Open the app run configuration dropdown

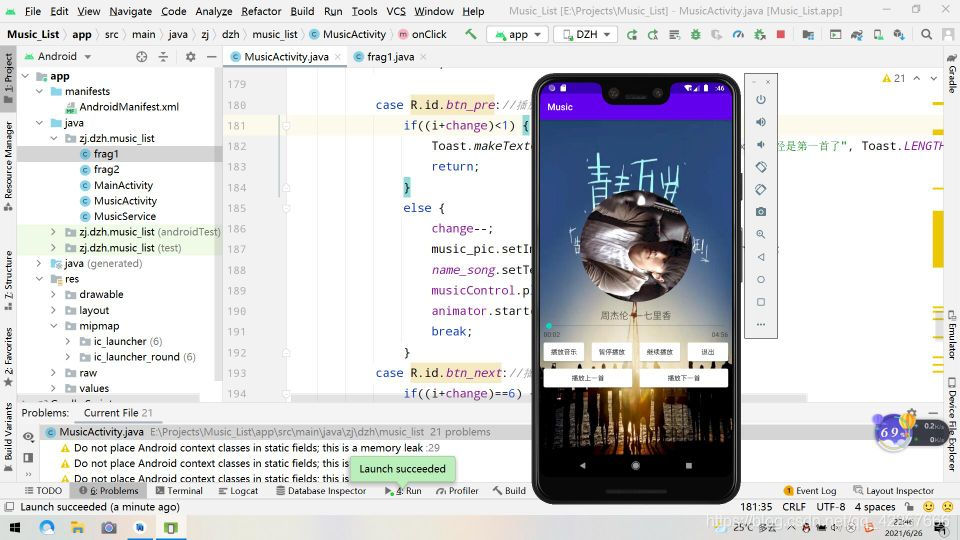pyautogui.click(x=517, y=34)
